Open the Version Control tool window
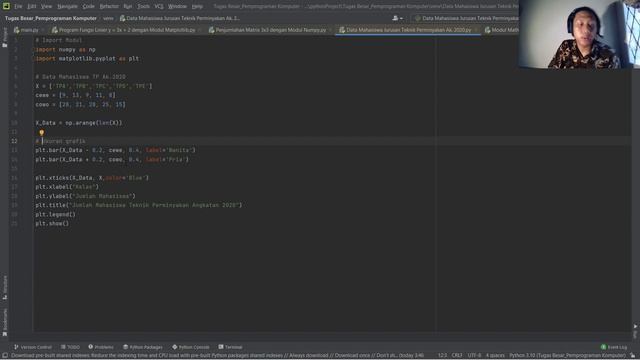 point(33,347)
